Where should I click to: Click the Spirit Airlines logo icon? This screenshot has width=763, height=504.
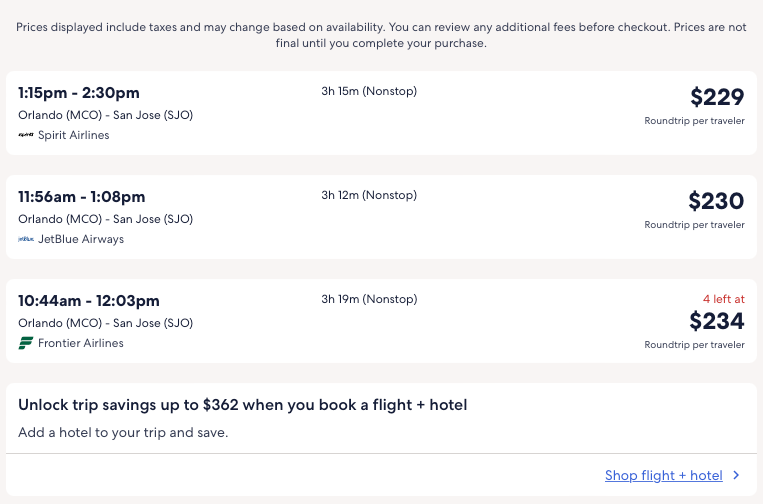point(26,135)
